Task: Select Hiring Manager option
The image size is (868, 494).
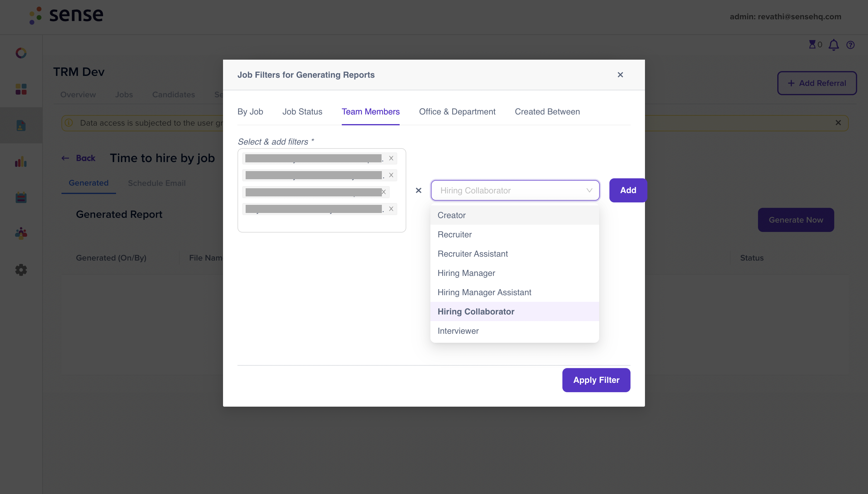Action: pos(514,273)
